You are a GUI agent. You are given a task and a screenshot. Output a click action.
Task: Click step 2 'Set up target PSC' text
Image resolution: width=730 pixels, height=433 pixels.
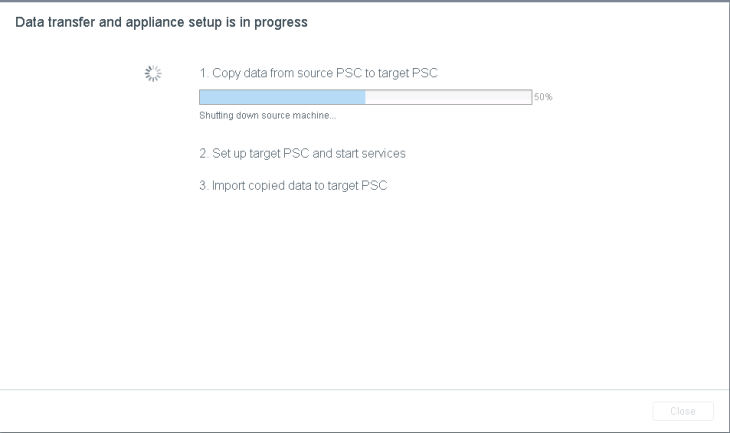(x=302, y=153)
